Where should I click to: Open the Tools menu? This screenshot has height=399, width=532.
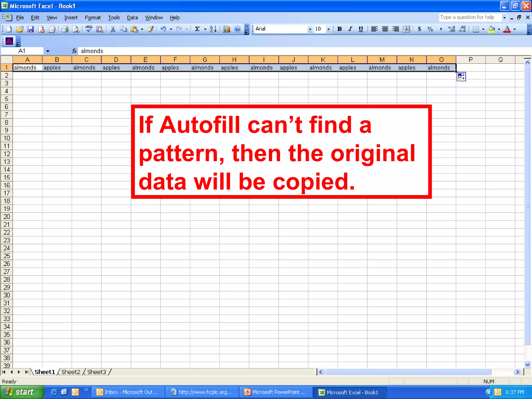[114, 18]
